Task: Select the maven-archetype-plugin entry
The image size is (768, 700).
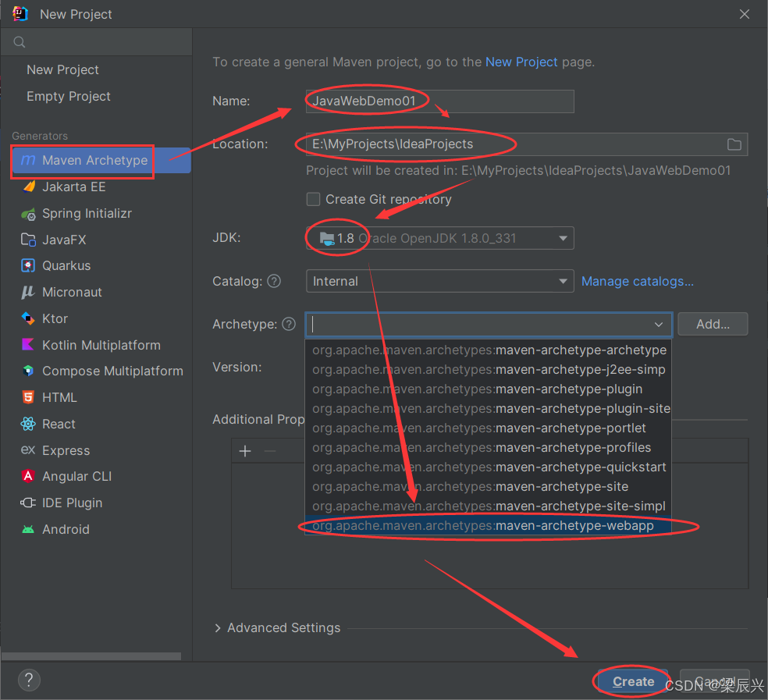Action: click(488, 389)
